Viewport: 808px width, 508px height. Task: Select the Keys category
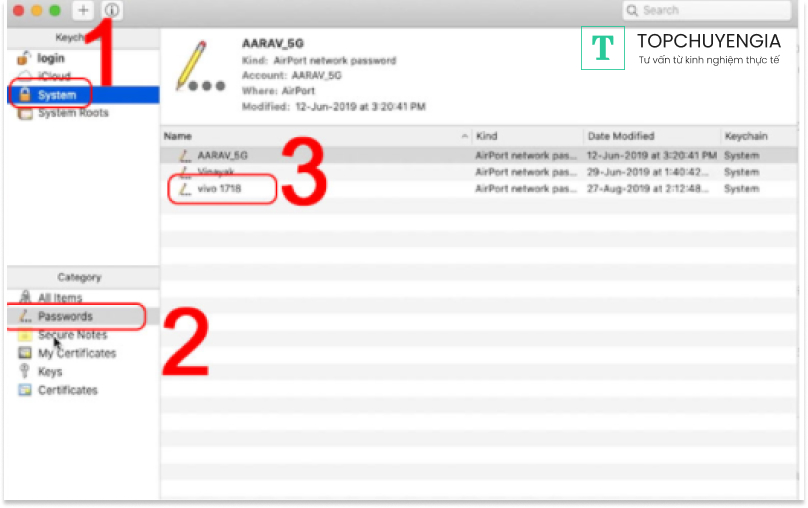pos(50,372)
